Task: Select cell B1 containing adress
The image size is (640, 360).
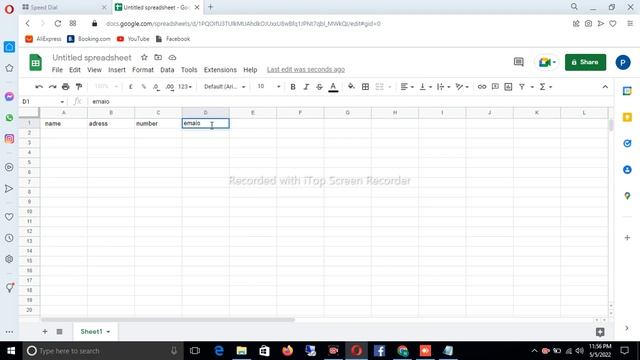Action: tap(111, 123)
